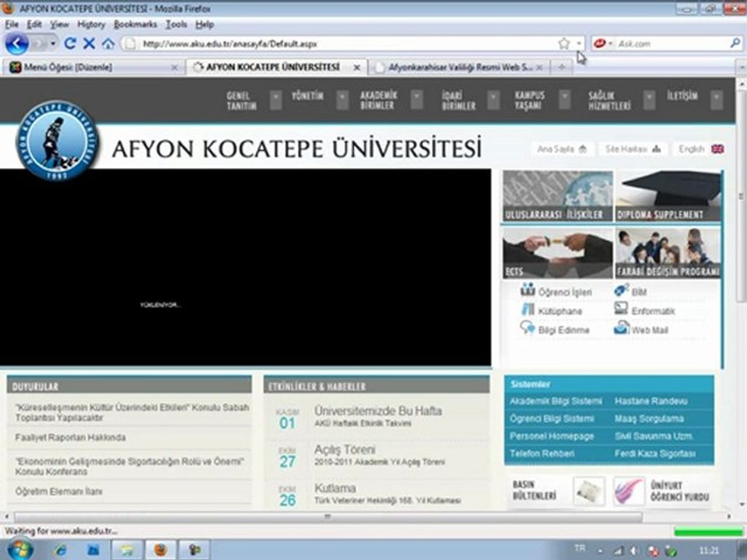Bookmark this page with the star icon
The width and height of the screenshot is (747, 560).
[563, 44]
